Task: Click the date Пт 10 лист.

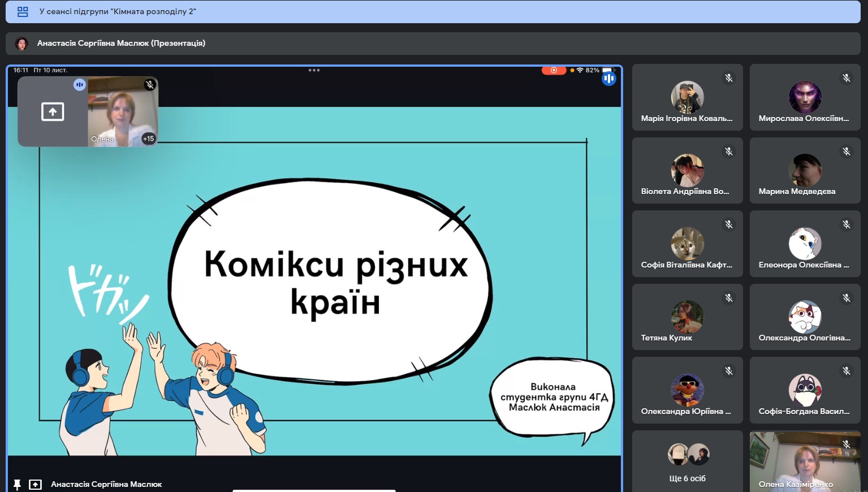Action: (50, 70)
